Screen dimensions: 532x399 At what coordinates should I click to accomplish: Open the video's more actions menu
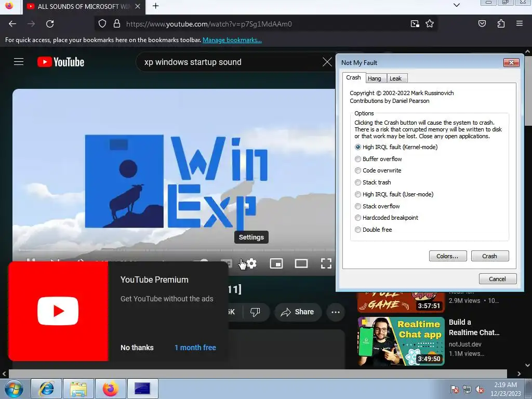coord(336,312)
